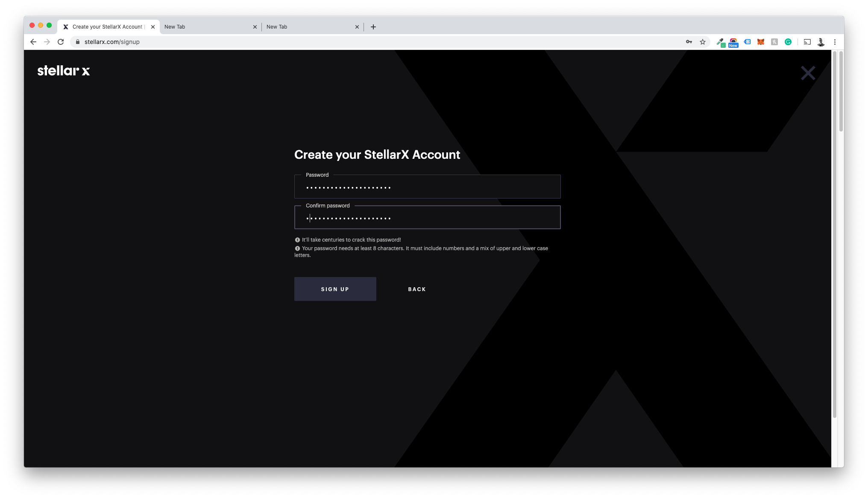
Task: Click the BACK button
Action: point(417,289)
